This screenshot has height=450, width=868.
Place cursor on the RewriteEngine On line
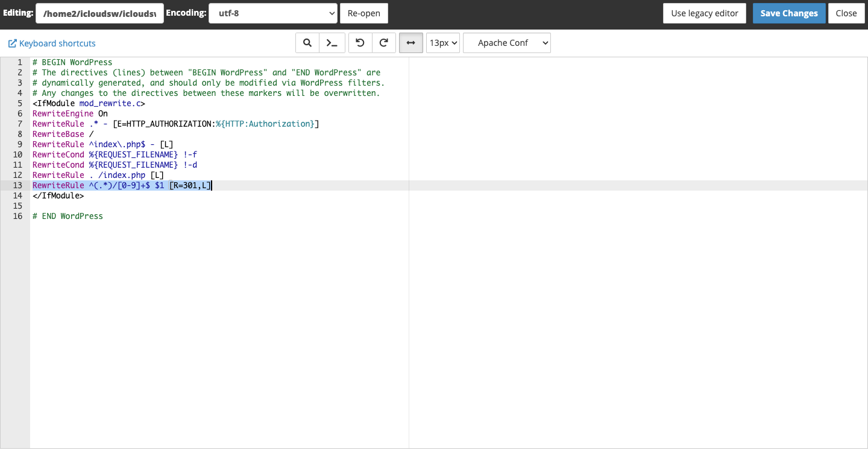71,113
